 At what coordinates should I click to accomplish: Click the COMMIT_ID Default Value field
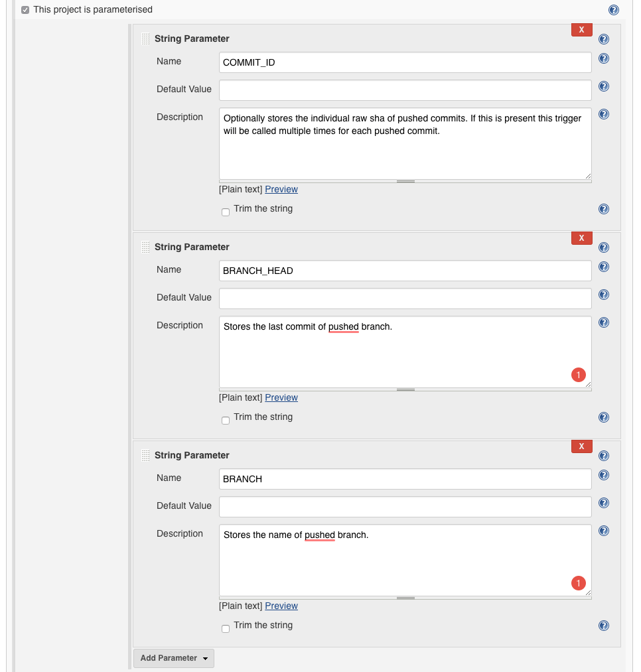(x=405, y=90)
